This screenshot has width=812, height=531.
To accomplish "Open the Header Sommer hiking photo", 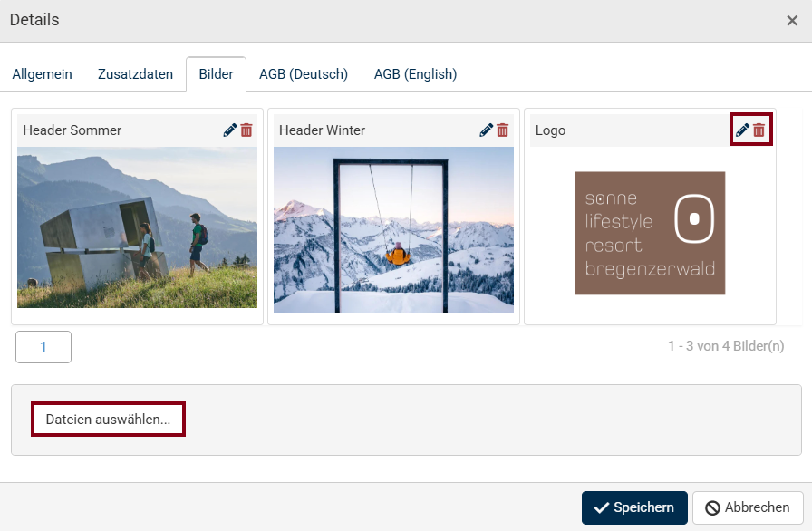I will (x=137, y=227).
